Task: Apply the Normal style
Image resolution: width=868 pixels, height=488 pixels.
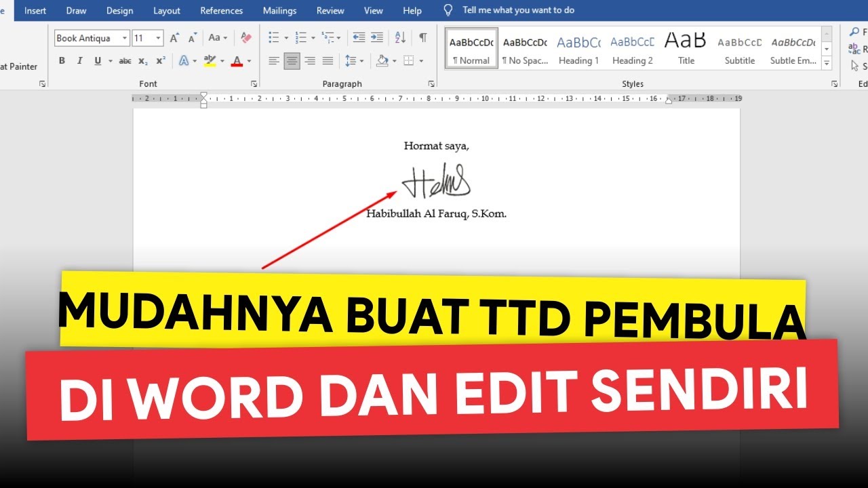Action: 471,49
